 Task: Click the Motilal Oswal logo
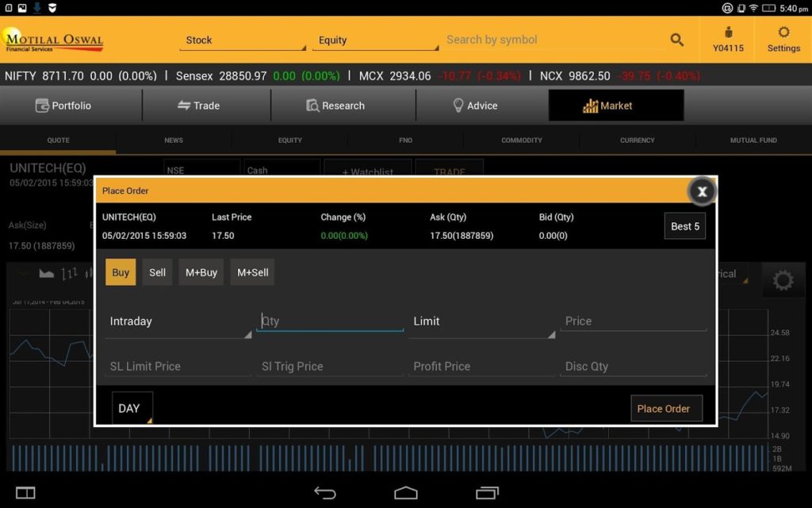pos(54,40)
